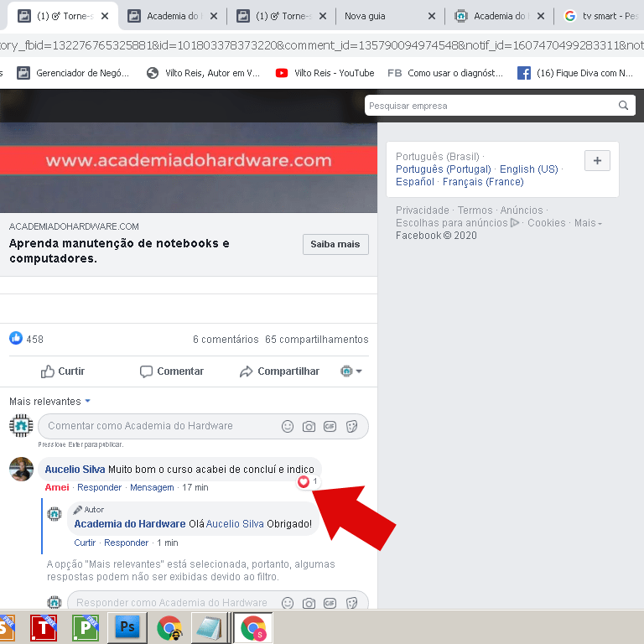Open the Como usar o diagnóst... bookmark
The height and width of the screenshot is (644, 644).
[445, 73]
